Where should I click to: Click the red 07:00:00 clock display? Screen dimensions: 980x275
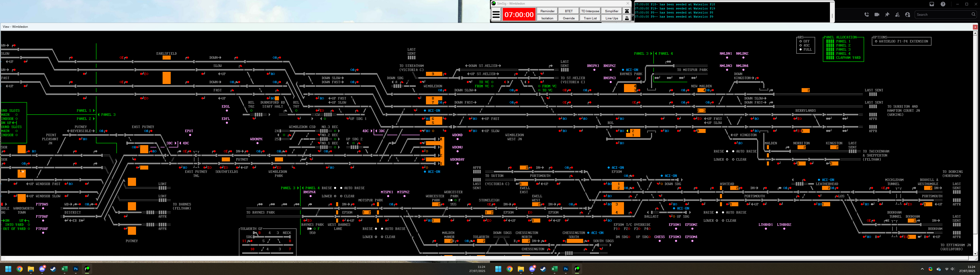pos(519,15)
